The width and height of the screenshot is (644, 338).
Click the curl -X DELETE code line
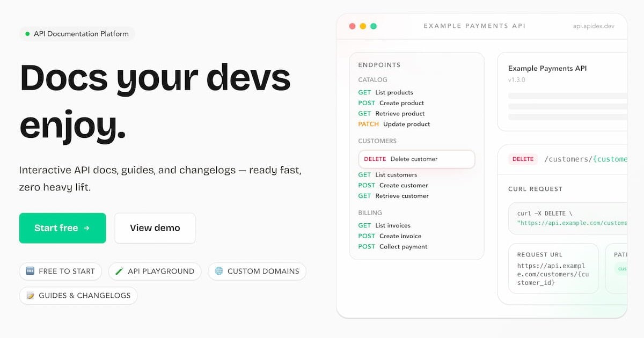(545, 214)
